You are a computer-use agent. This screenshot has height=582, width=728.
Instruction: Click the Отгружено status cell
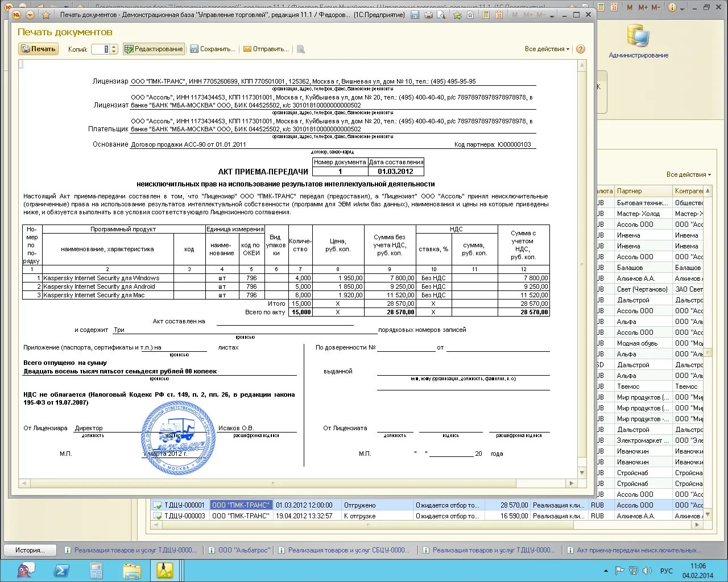pos(377,505)
